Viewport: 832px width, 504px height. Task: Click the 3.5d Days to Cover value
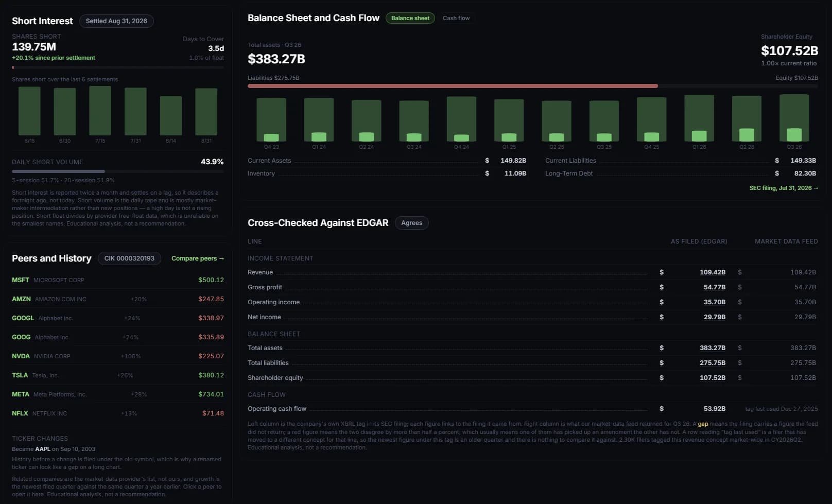[x=216, y=48]
